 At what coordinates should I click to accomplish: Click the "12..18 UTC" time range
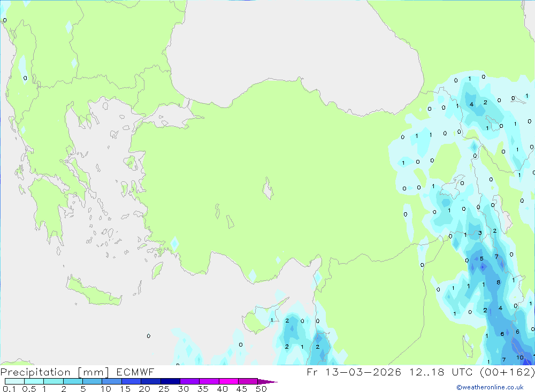pos(441,372)
